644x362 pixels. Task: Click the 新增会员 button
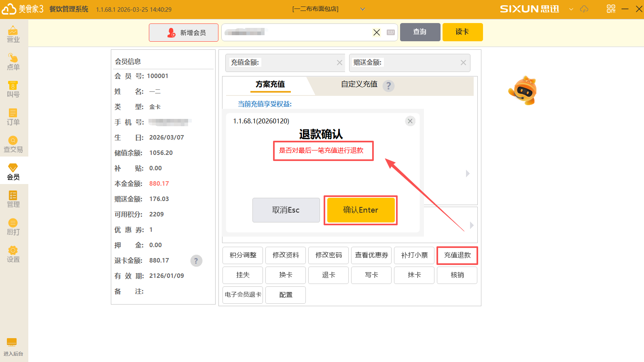tap(184, 32)
